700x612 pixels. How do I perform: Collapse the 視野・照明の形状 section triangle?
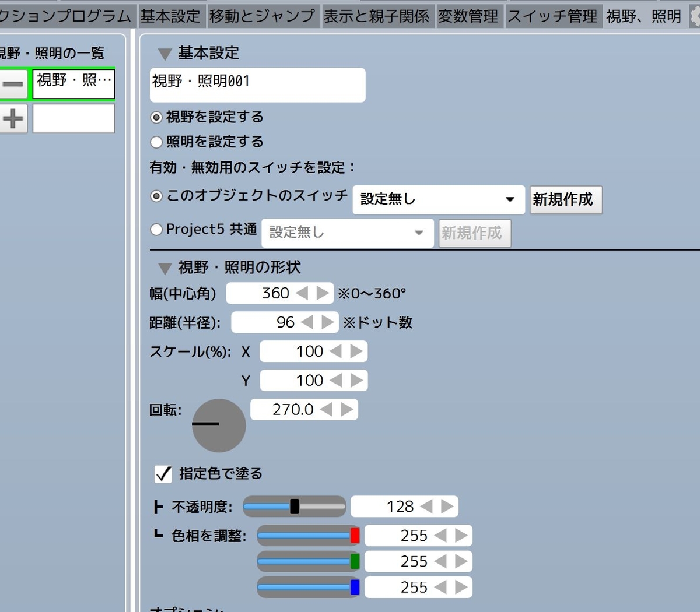coord(164,268)
